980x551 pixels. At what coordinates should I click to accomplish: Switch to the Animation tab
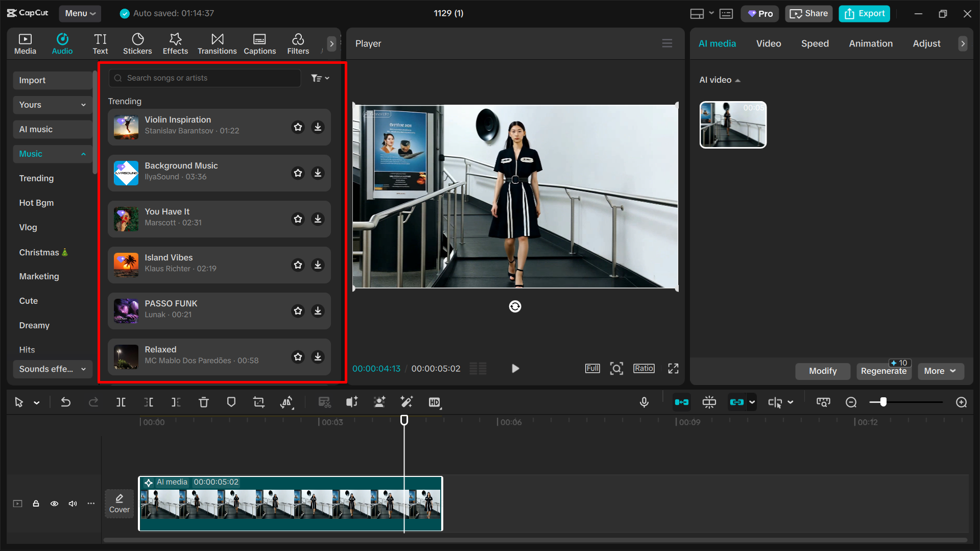click(871, 43)
